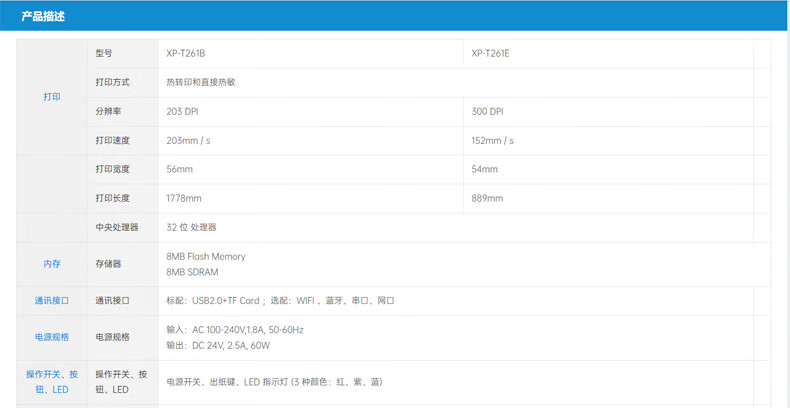The width and height of the screenshot is (790, 408).
Task: Select the 打印 category cell
Action: (52, 97)
